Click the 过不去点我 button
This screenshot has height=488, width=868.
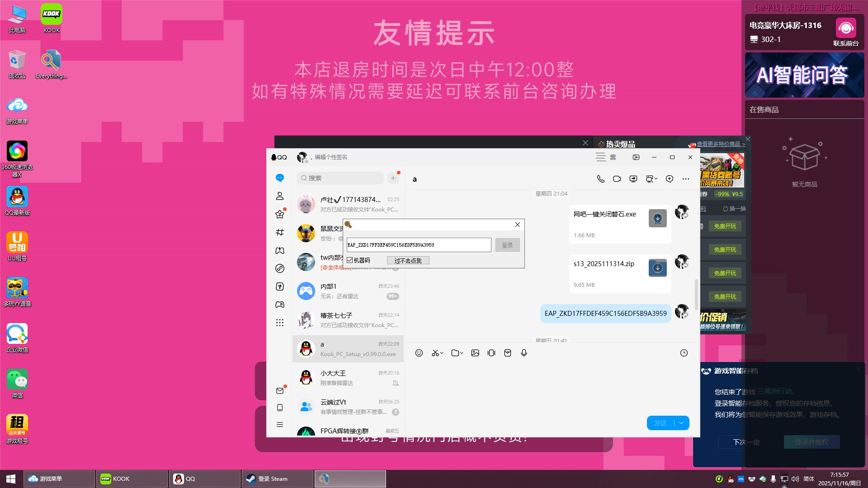[408, 261]
